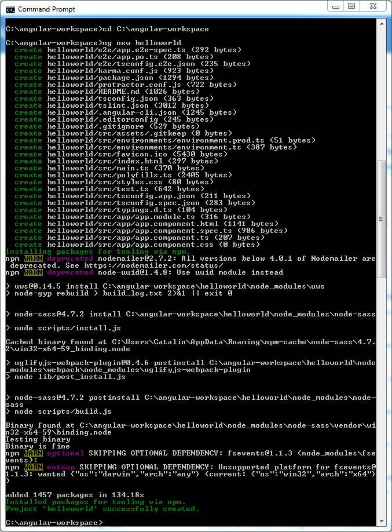Close the Command Prompt window
Image resolution: width=392 pixels, height=532 pixels.
pos(373,6)
